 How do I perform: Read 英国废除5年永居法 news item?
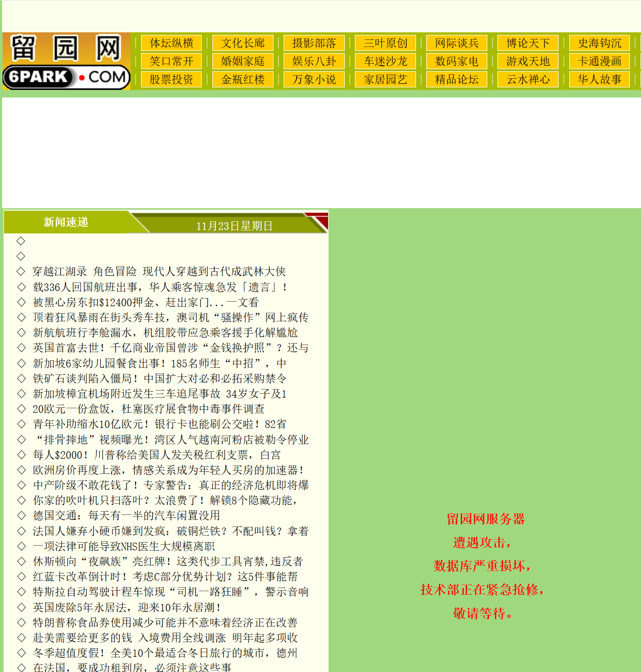pos(126,607)
